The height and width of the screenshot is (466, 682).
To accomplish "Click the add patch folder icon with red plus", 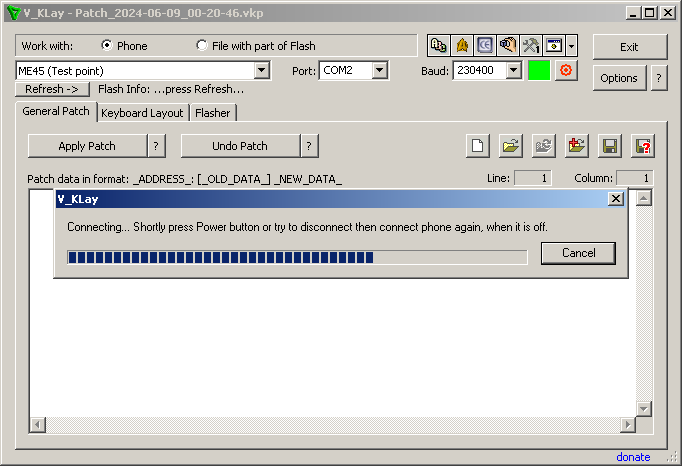I will pyautogui.click(x=576, y=146).
